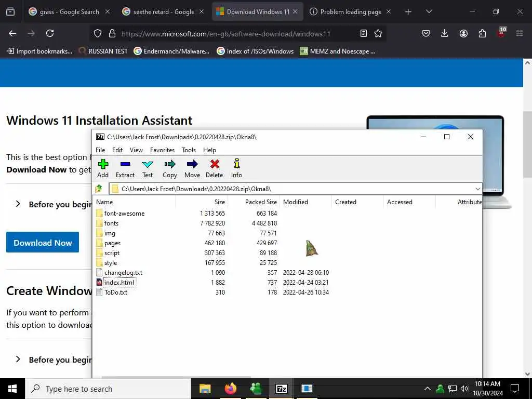Click the taskbar search box
Viewport: 532px width, 399px height.
point(108,389)
